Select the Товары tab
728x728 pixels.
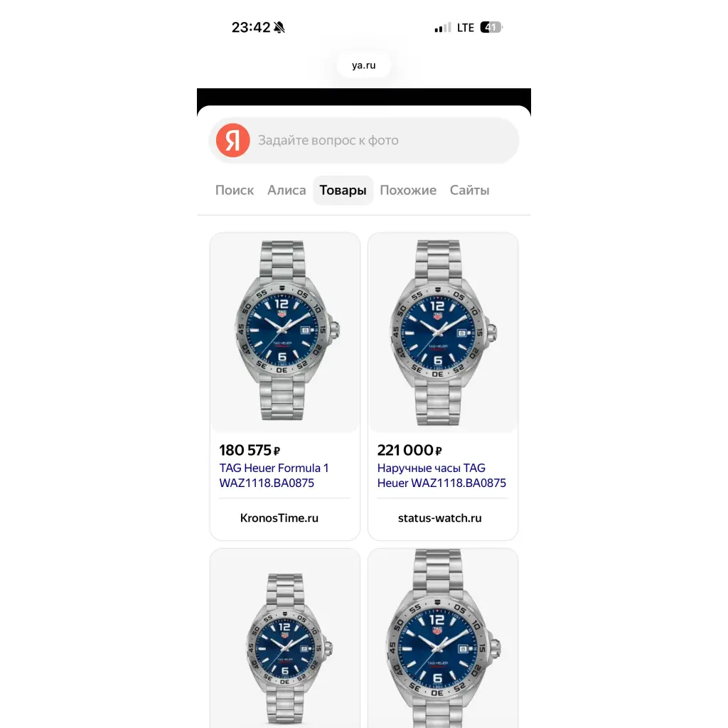343,191
